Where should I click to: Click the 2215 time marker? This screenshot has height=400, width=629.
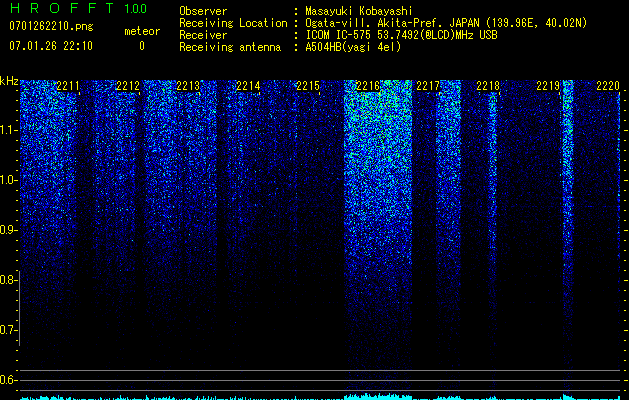click(x=308, y=86)
